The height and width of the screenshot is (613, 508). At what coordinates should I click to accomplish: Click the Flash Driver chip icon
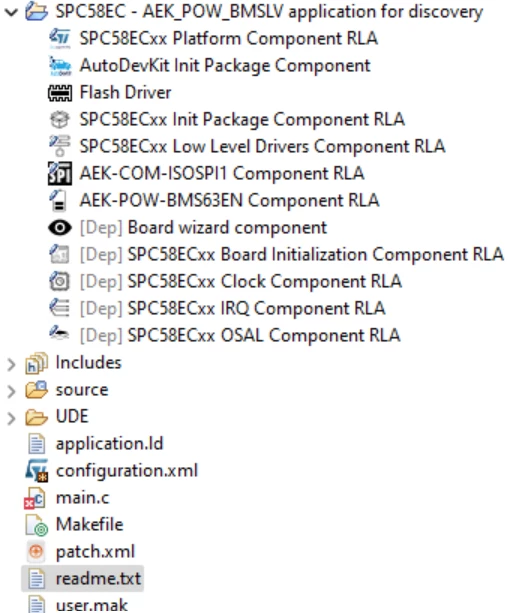point(60,93)
